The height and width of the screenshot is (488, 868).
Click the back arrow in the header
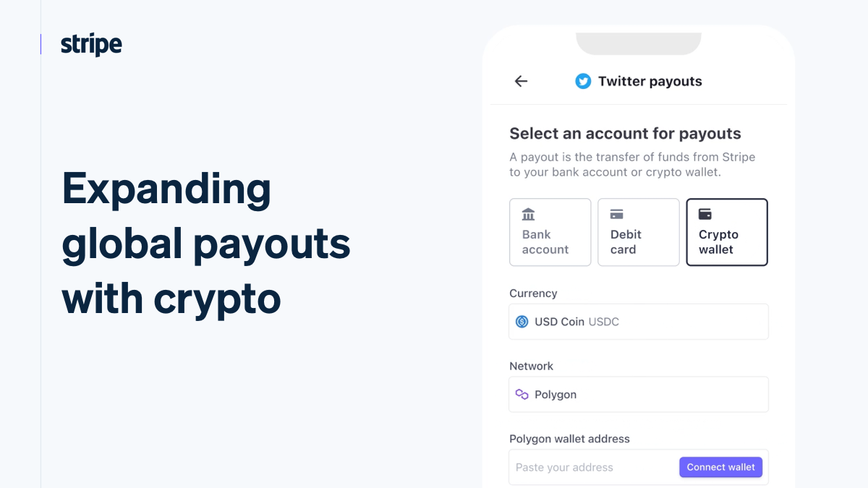pyautogui.click(x=521, y=81)
